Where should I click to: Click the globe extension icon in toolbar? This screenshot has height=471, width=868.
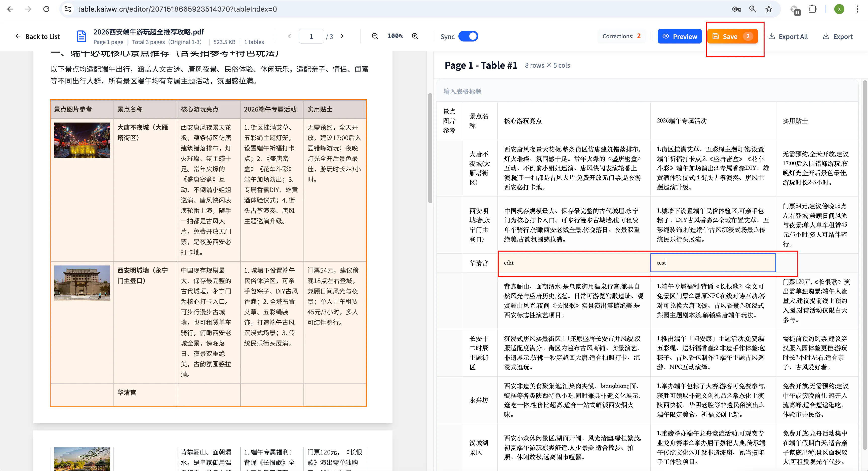(x=795, y=10)
